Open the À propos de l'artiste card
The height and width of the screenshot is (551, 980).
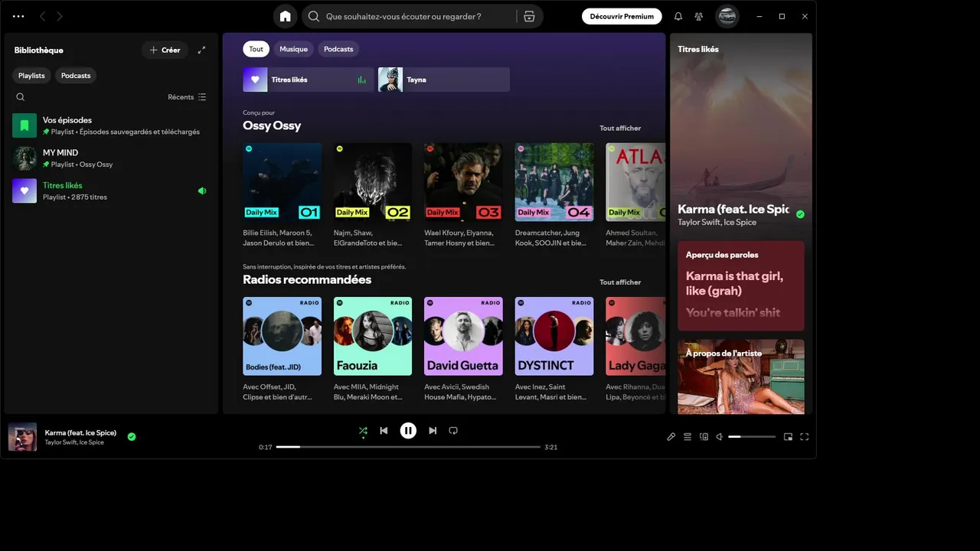[741, 377]
